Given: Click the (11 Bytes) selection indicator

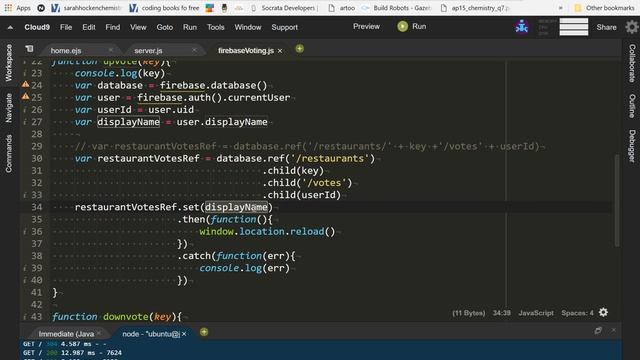Looking at the screenshot, I should (469, 313).
